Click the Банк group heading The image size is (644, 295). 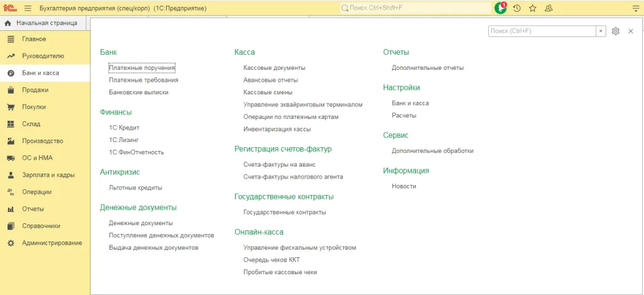click(x=108, y=52)
